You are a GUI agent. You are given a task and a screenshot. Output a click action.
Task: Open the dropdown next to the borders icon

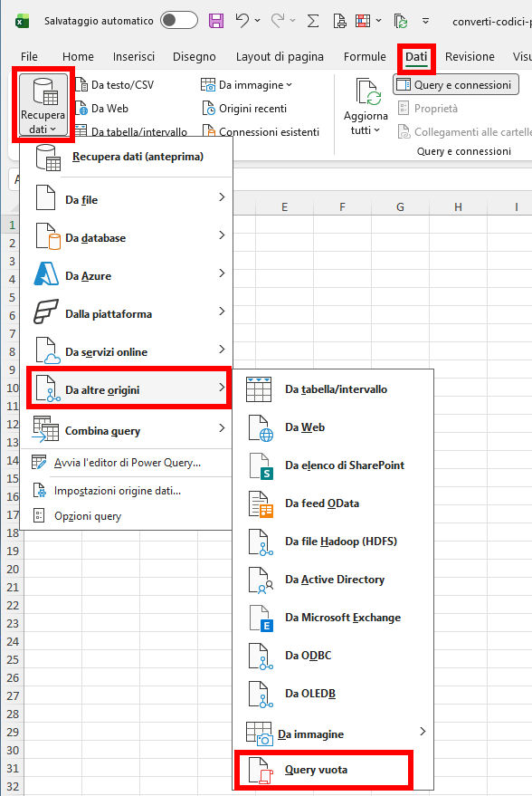(379, 21)
